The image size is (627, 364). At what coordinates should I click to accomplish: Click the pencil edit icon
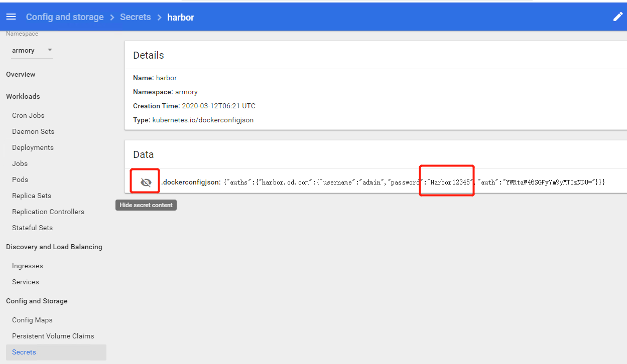click(x=617, y=17)
